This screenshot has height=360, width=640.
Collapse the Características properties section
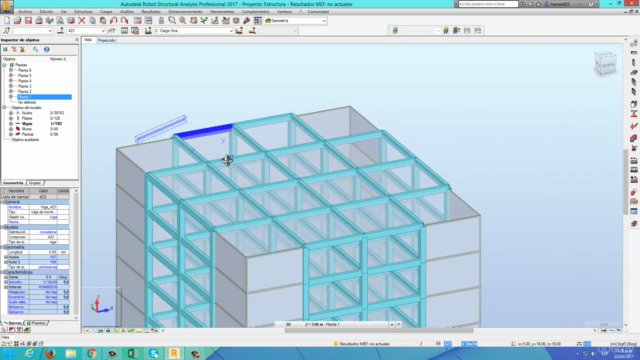(2, 272)
